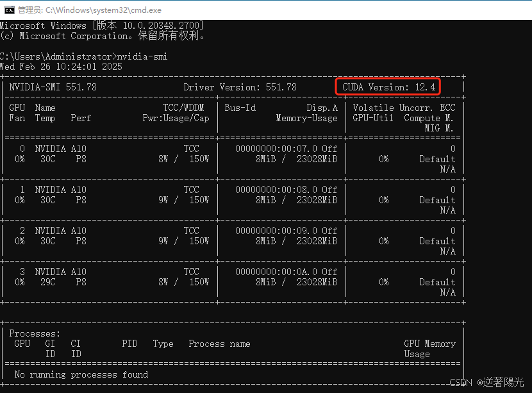Click 'NVIDIA A10' name for GPU 1
Image resolution: width=532 pixels, height=393 pixels.
(60, 190)
